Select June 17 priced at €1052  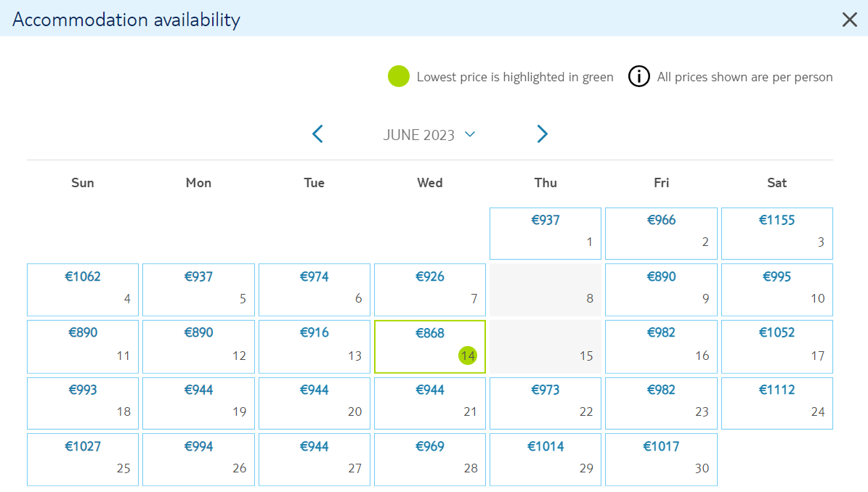click(777, 347)
